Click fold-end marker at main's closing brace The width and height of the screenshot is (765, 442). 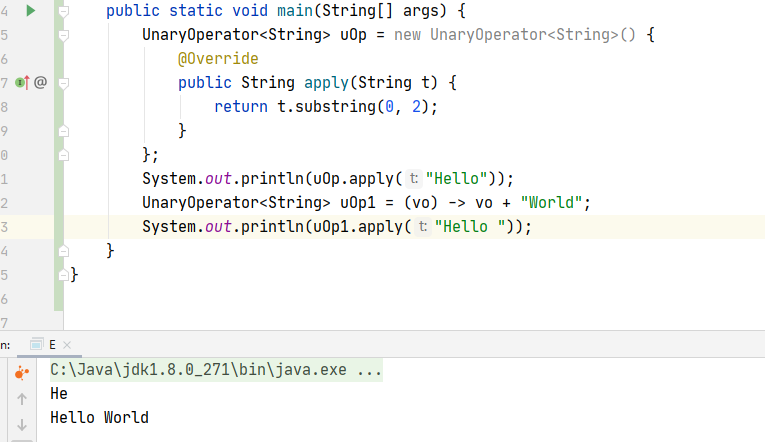(62, 251)
